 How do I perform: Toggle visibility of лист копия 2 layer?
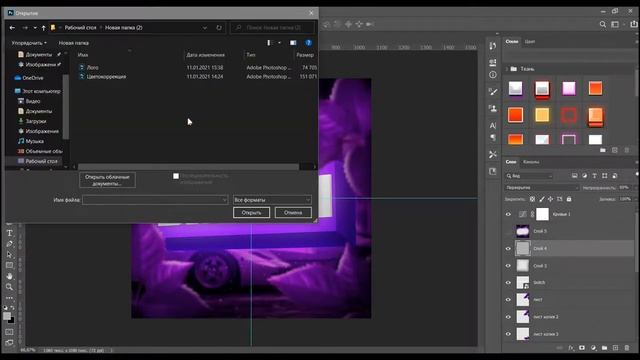coord(508,317)
